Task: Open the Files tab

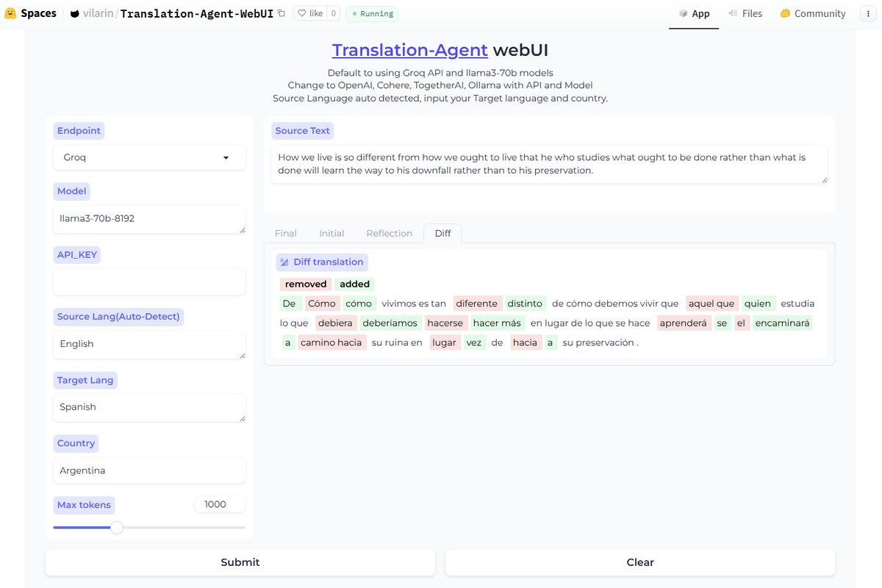Action: [x=745, y=13]
